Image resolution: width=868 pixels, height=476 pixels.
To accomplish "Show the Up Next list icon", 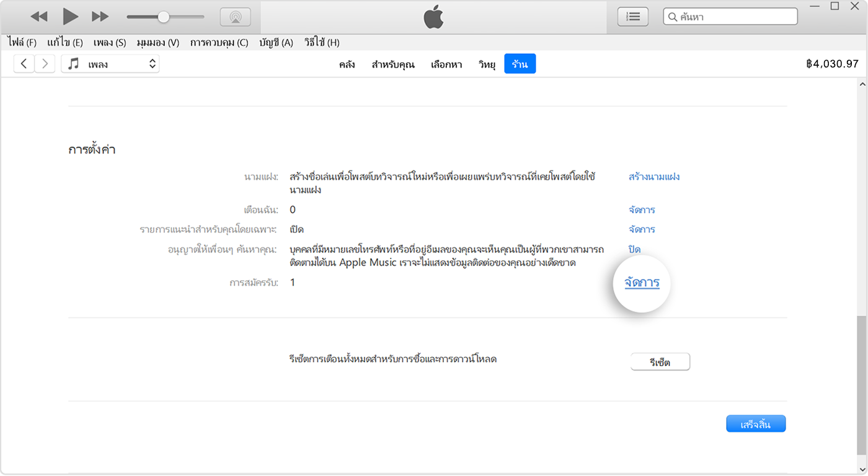I will point(632,17).
